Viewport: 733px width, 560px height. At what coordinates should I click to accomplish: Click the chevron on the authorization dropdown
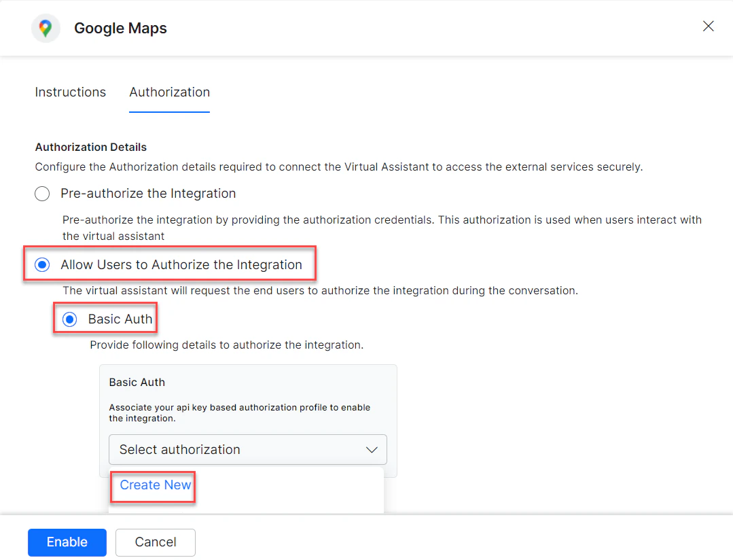pyautogui.click(x=371, y=449)
